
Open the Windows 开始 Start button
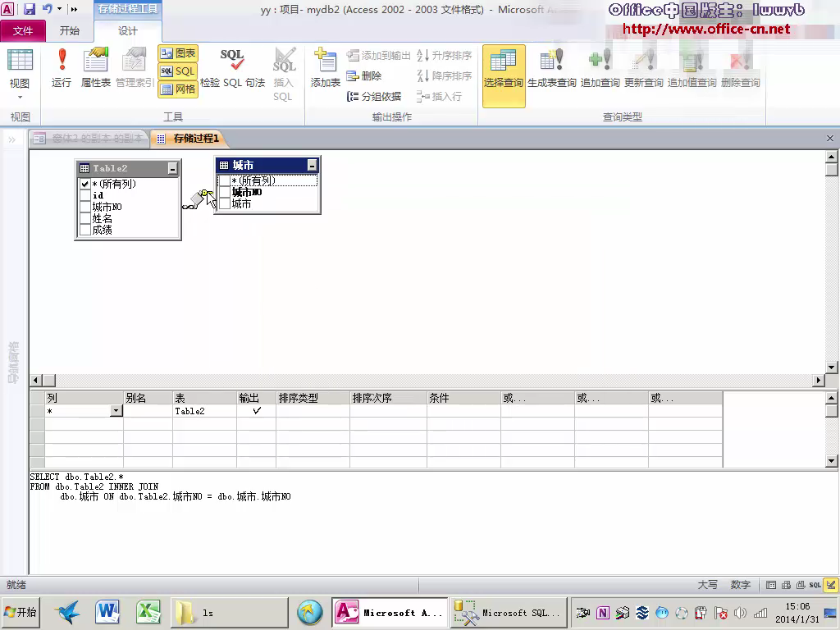point(21,612)
